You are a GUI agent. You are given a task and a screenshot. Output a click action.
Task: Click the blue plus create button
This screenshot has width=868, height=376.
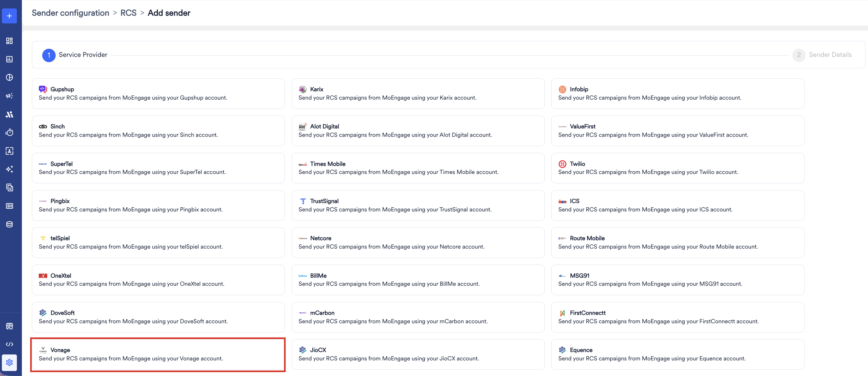pos(9,16)
